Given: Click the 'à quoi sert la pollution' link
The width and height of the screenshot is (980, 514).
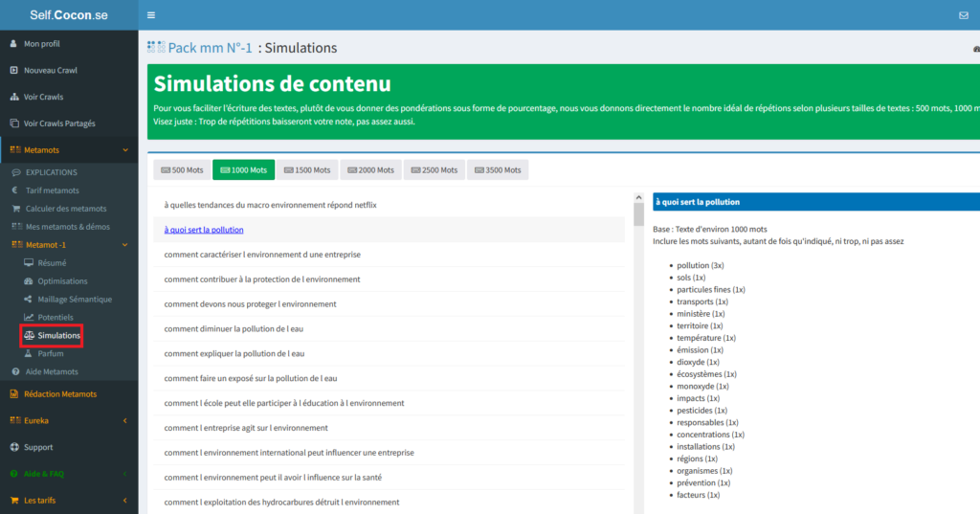Looking at the screenshot, I should [x=204, y=230].
